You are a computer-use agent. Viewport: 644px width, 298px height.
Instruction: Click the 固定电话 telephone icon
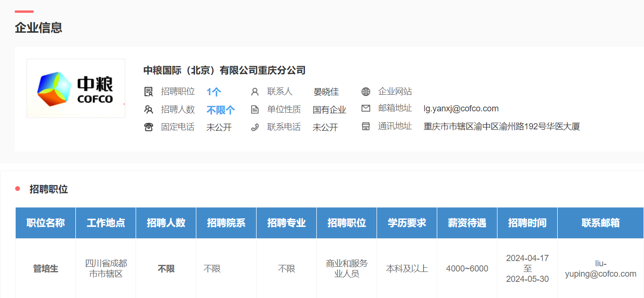tap(148, 127)
